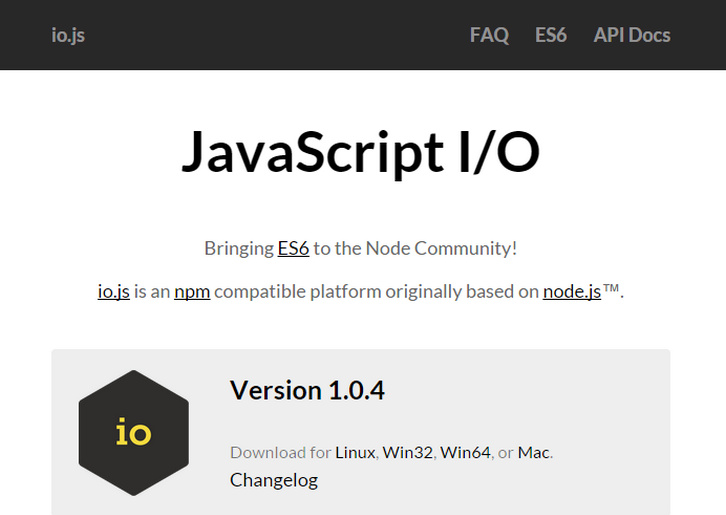This screenshot has height=515, width=726.
Task: Follow the ES6 link in the tagline
Action: [293, 248]
